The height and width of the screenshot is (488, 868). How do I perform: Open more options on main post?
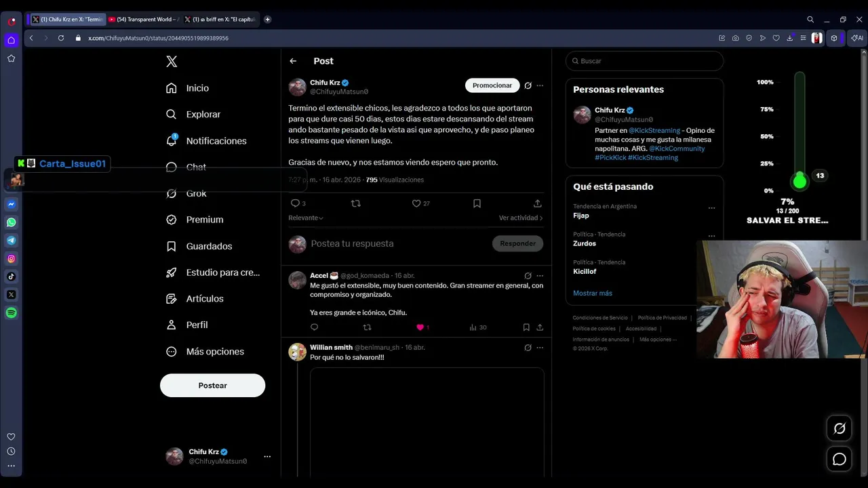point(540,85)
